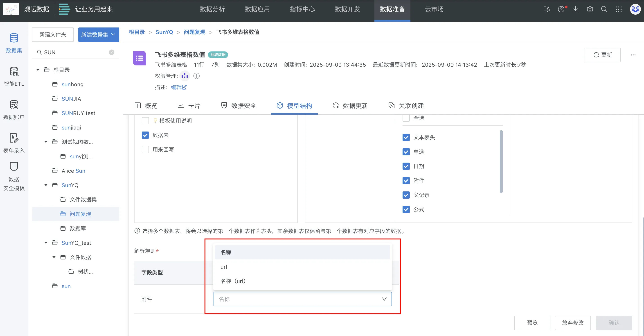The width and height of the screenshot is (644, 336).
Task: Open the three-dot more menu
Action: (x=633, y=55)
